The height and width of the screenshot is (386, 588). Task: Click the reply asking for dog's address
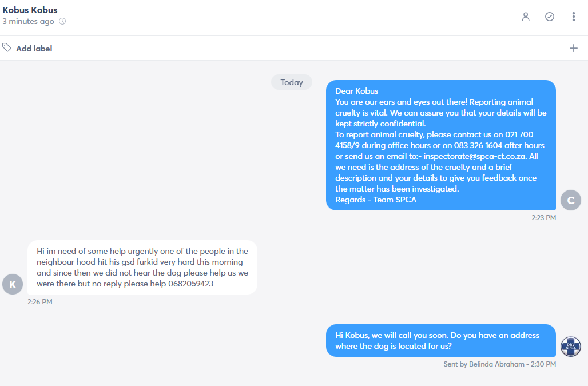441,340
